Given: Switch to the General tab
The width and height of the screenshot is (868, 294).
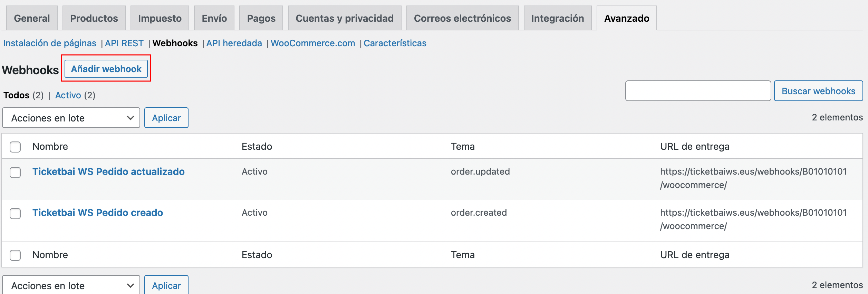Looking at the screenshot, I should click(32, 18).
